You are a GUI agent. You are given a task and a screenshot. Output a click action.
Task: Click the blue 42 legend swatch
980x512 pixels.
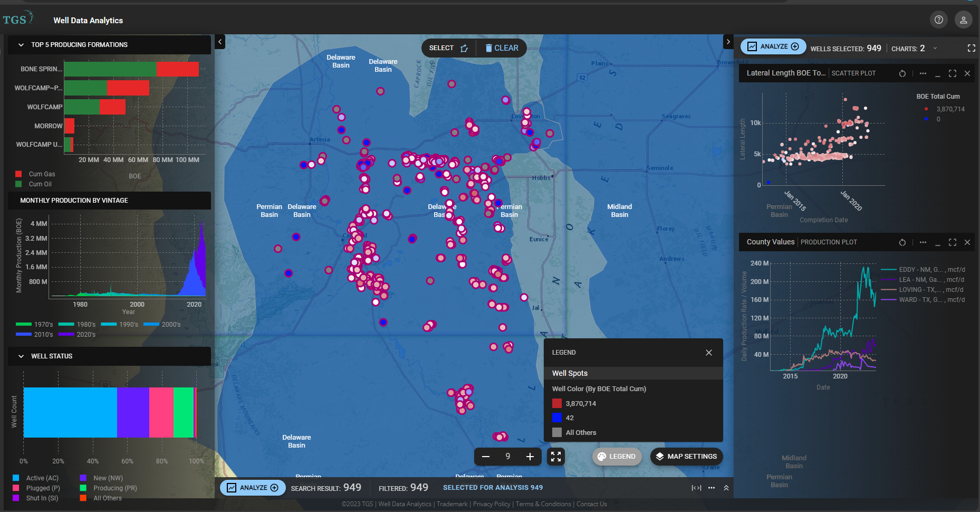557,418
